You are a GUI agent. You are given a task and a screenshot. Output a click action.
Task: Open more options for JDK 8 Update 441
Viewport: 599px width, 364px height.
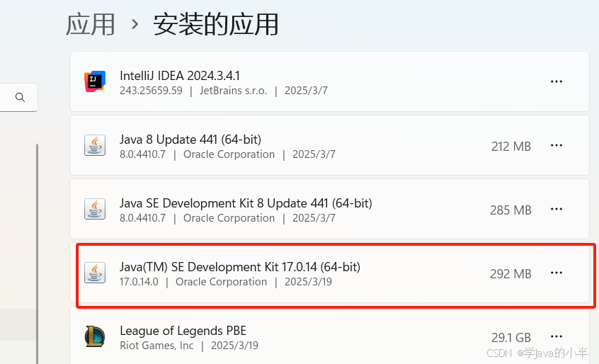click(x=557, y=209)
